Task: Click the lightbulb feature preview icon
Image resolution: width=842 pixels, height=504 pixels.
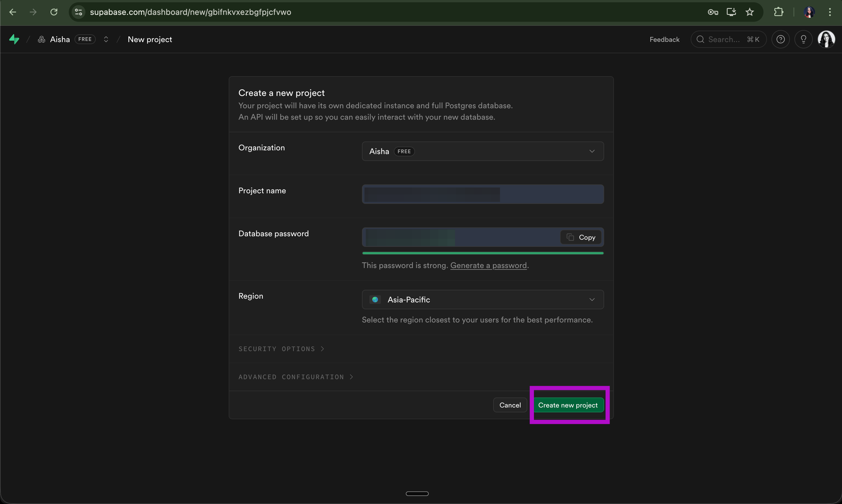Action: tap(803, 40)
